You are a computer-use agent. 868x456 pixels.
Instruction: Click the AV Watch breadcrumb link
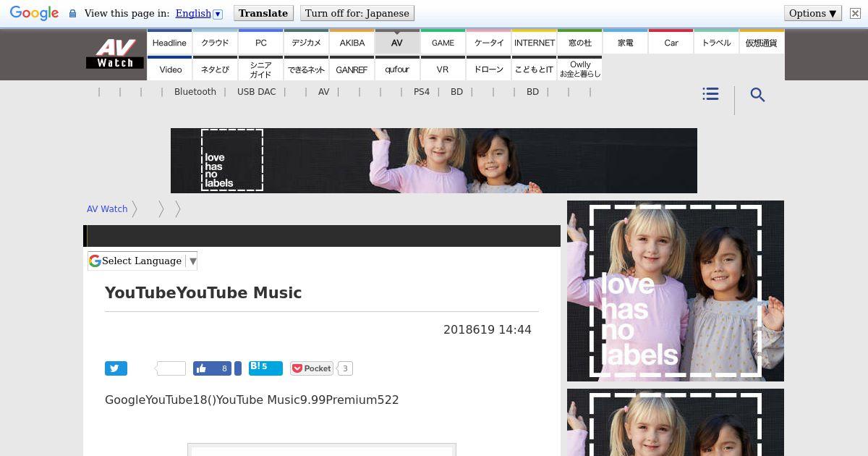coord(107,209)
